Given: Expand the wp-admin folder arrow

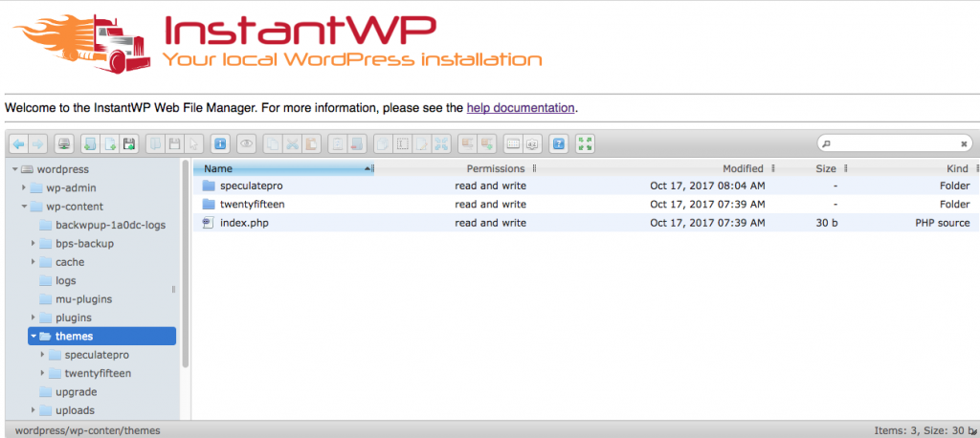Looking at the screenshot, I should (24, 187).
